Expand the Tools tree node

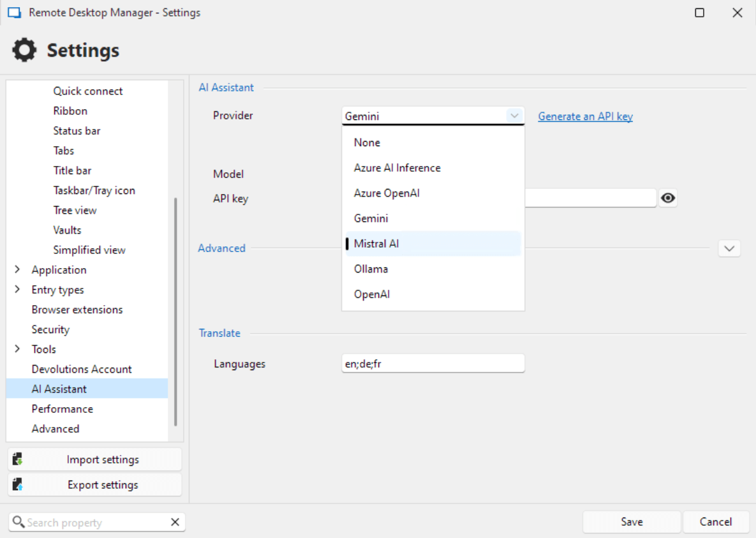17,348
